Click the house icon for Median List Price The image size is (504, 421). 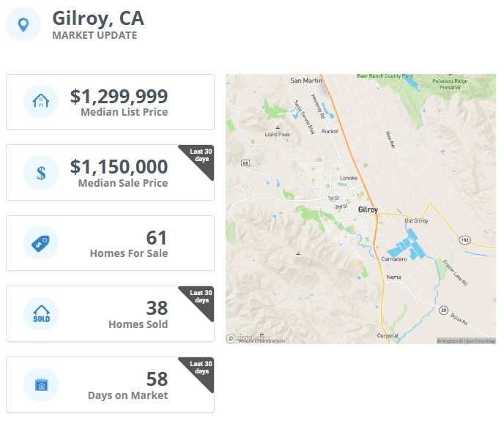pos(41,101)
